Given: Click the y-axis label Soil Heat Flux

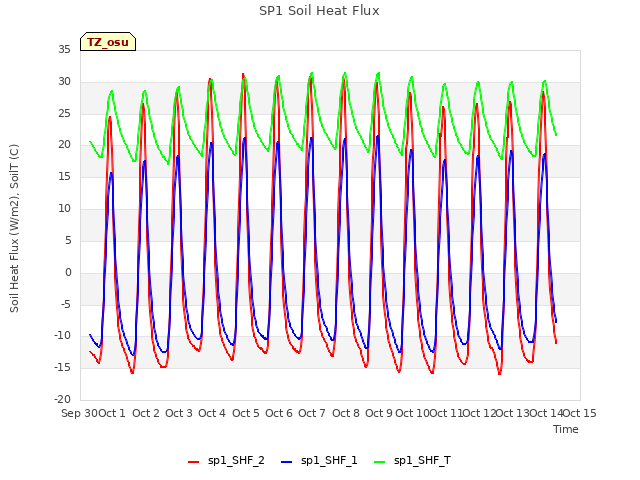Looking at the screenshot, I should tap(14, 228).
